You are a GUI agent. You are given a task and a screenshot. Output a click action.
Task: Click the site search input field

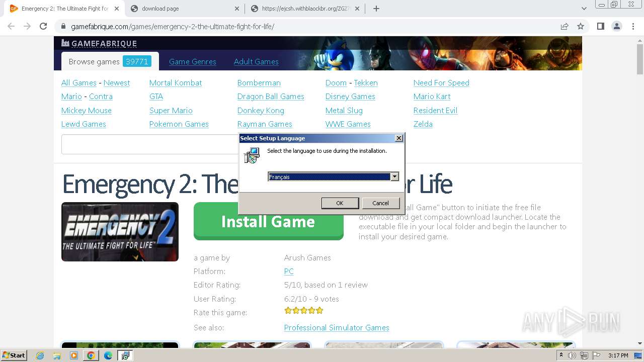(150, 144)
